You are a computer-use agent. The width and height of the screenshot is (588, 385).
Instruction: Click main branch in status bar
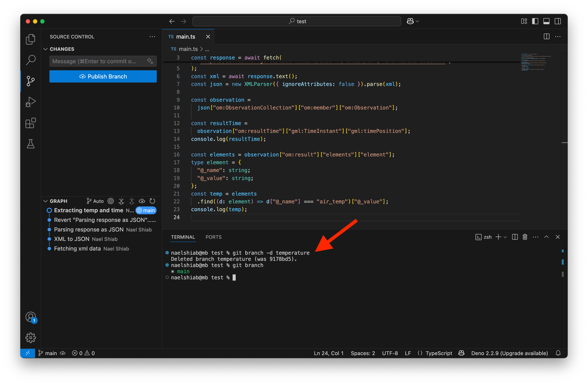point(47,353)
